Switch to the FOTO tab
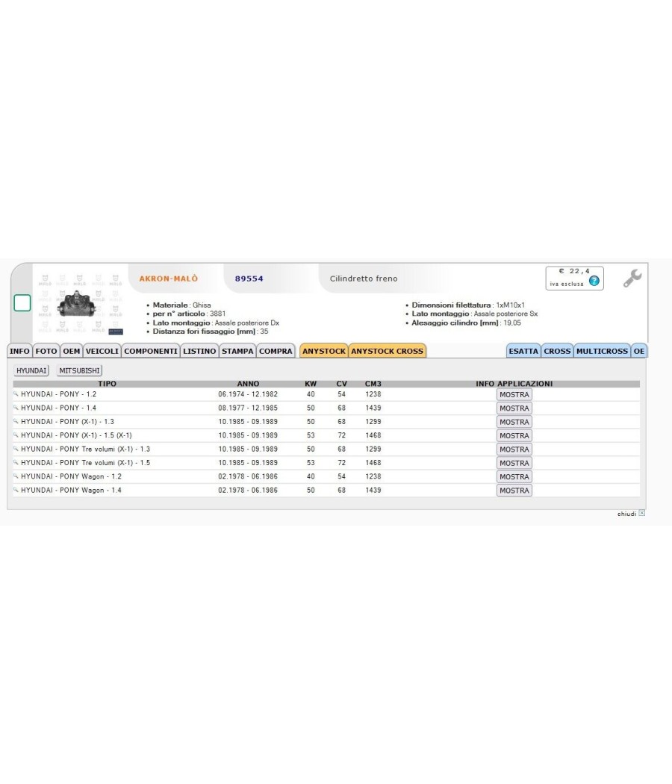 point(46,351)
